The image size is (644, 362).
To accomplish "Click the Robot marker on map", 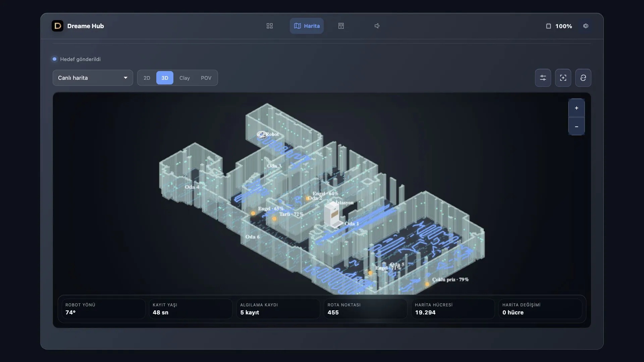I will 262,135.
